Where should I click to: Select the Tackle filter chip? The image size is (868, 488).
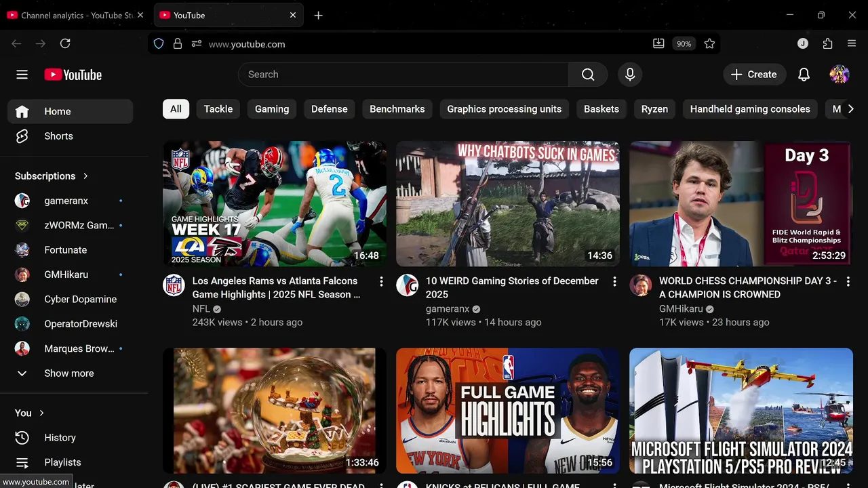(x=218, y=109)
